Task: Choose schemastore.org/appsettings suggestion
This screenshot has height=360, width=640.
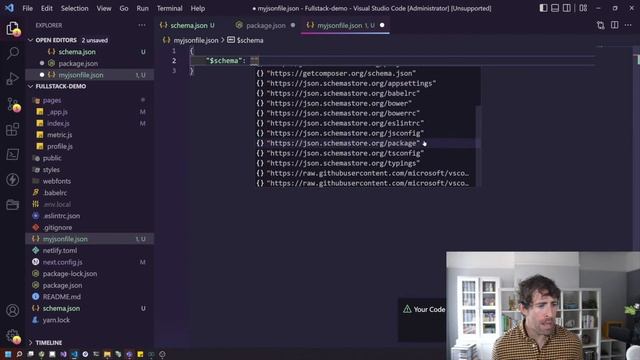Action: [x=365, y=83]
